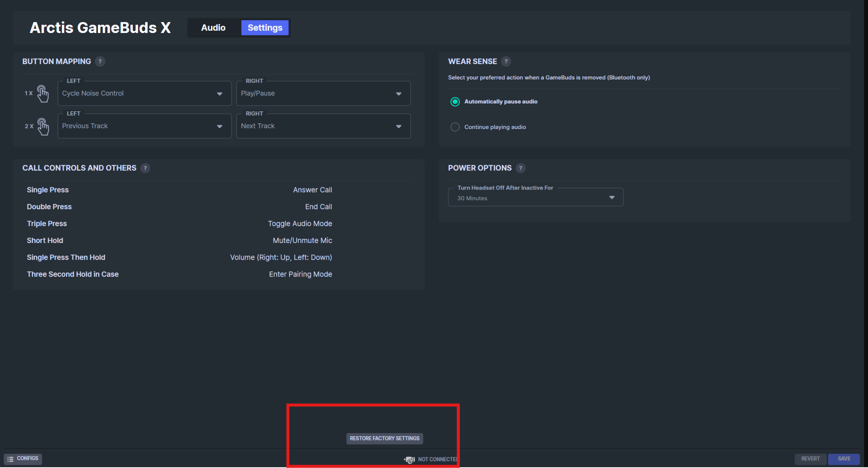Click the Enter Pairing Mode value
The height and width of the screenshot is (468, 868).
[x=301, y=275]
